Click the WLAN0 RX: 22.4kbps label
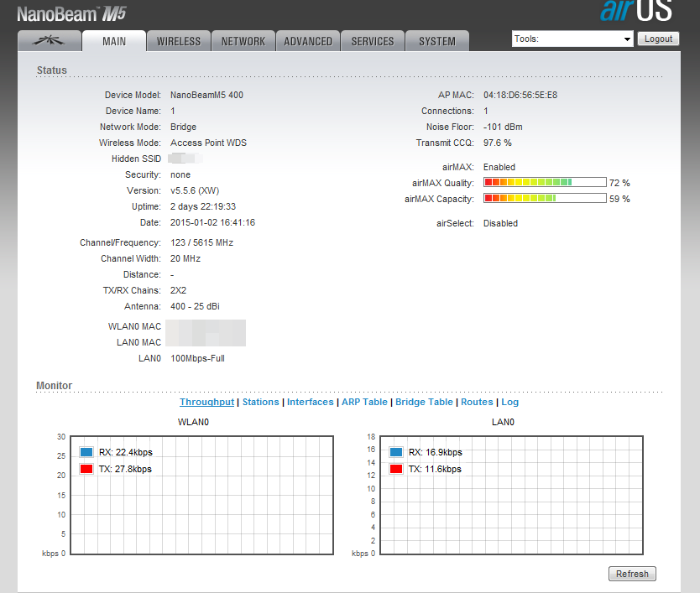This screenshot has width=700, height=593. pos(125,452)
